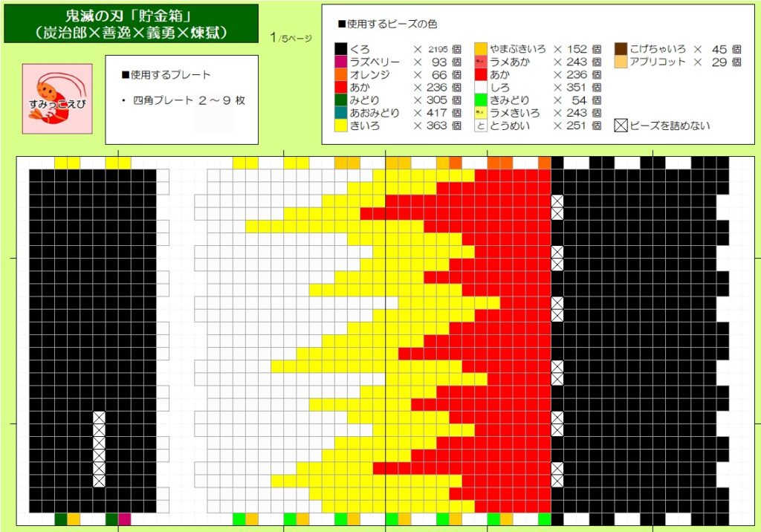Select the ラズベリー raspberry color swatch
The image size is (761, 532).
tap(340, 62)
